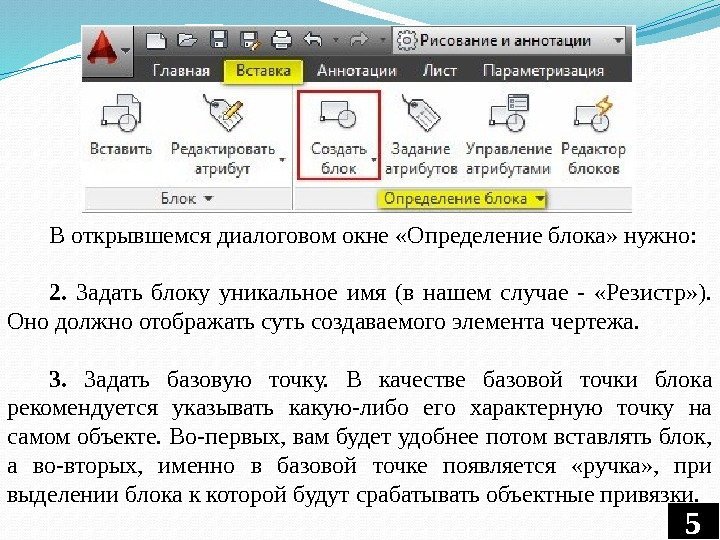Click the Создать блок icon
720x540 pixels.
338,114
